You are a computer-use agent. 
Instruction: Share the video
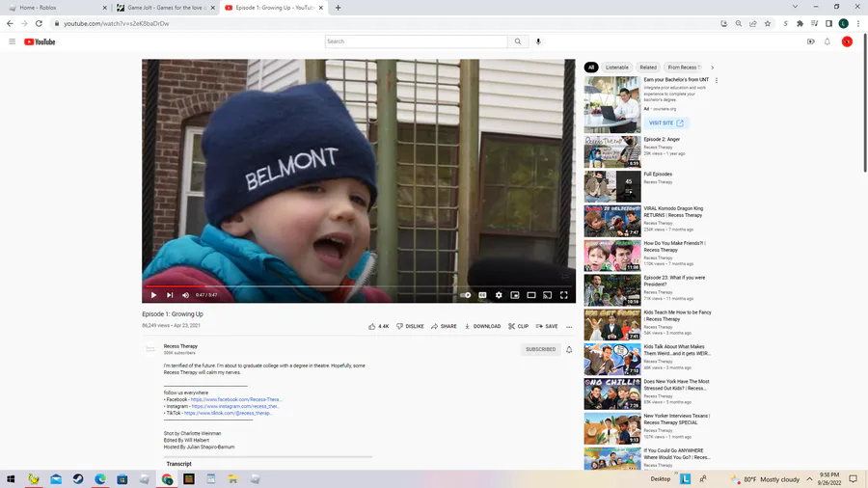point(444,326)
